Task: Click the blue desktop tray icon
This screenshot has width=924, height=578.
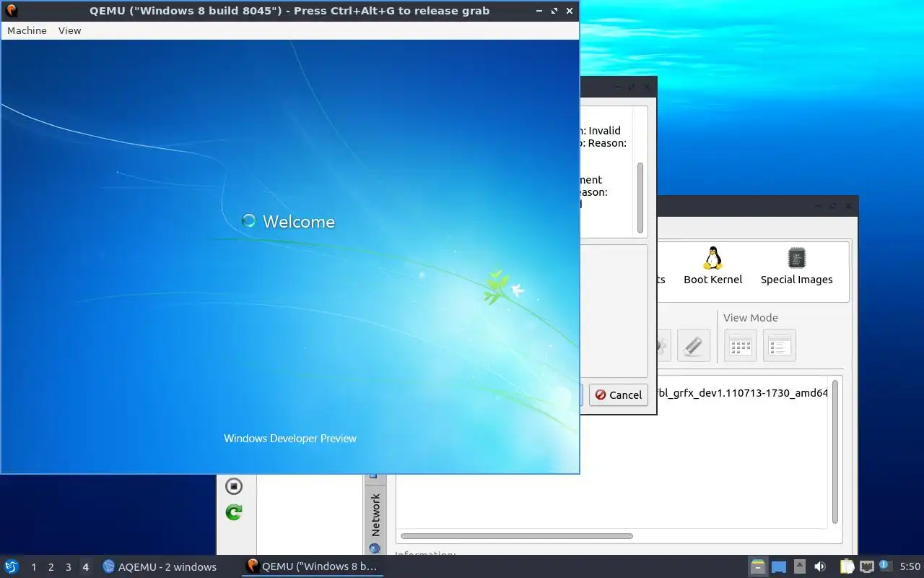Action: click(x=779, y=566)
